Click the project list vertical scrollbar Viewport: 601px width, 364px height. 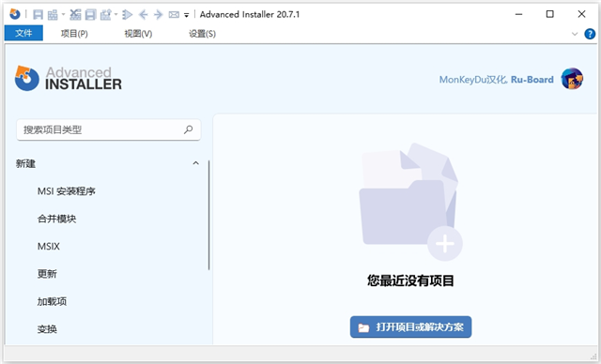208,215
